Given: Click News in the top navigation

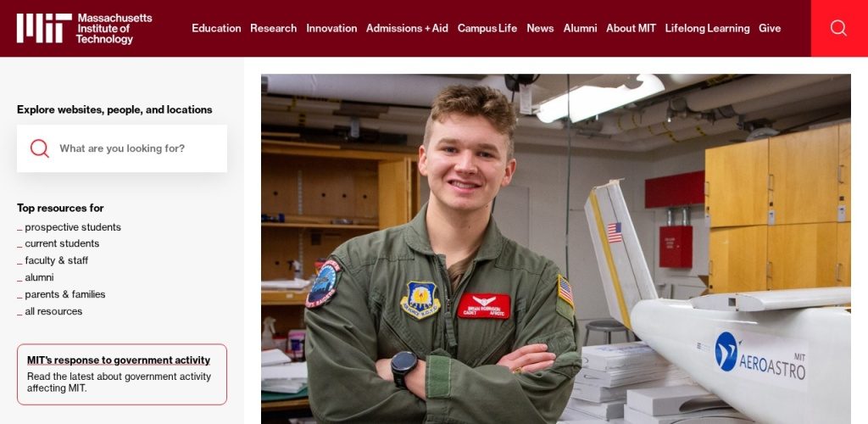Looking at the screenshot, I should pos(540,28).
